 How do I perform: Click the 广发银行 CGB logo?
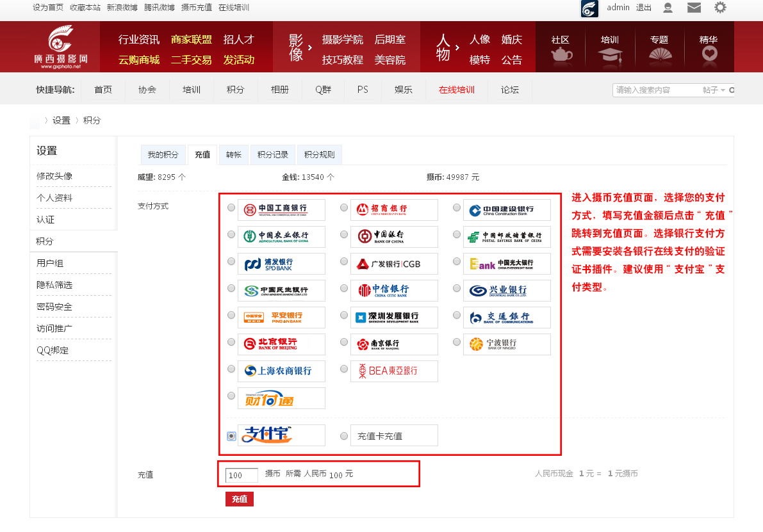[x=394, y=264]
